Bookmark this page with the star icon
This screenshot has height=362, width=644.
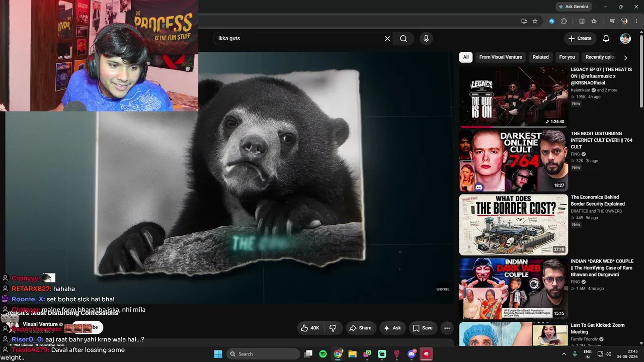(x=535, y=21)
